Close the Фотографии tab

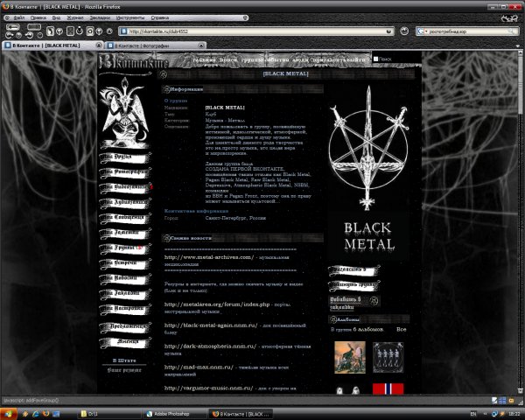(201, 45)
